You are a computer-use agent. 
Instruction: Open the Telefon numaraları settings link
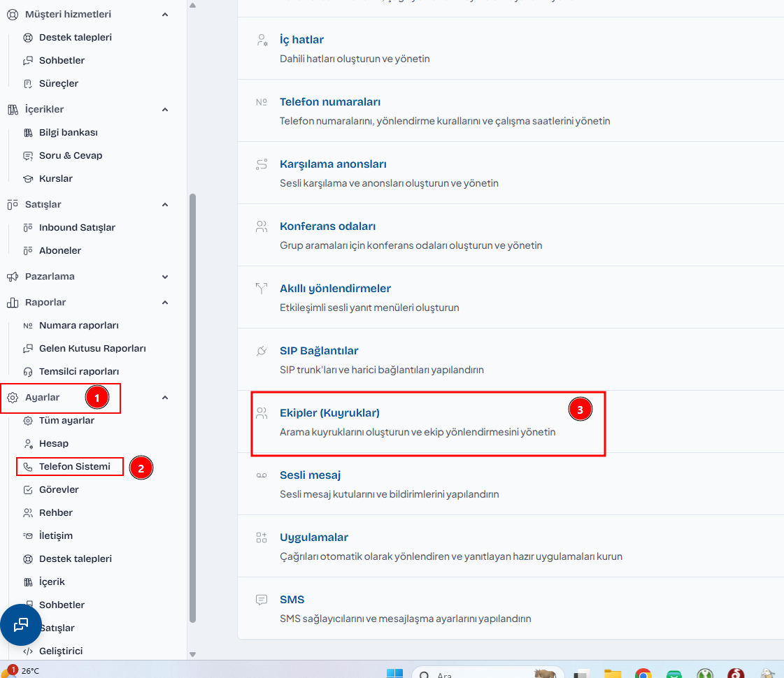330,102
